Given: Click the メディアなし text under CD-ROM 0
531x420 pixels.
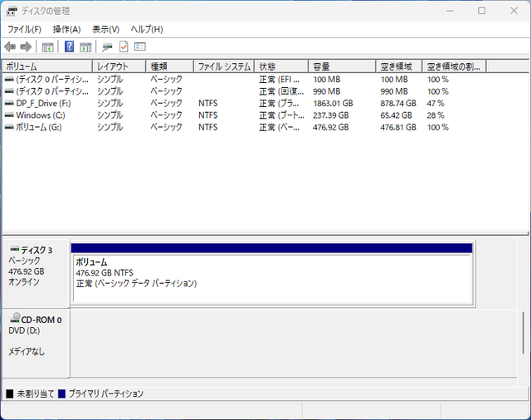Looking at the screenshot, I should pyautogui.click(x=27, y=352).
